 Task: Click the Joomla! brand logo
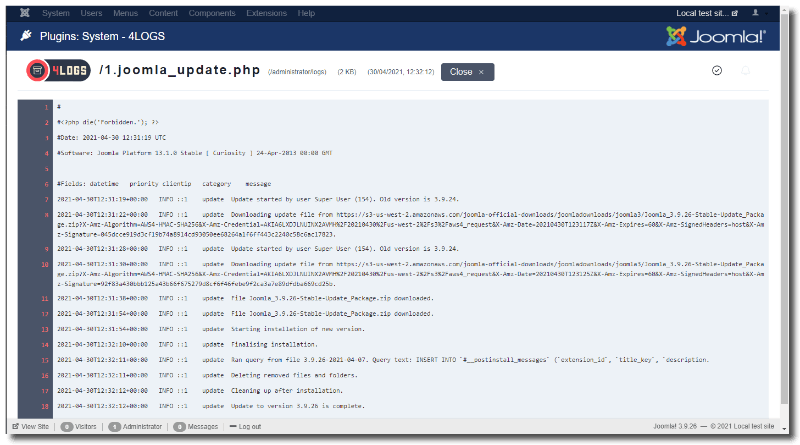click(x=716, y=36)
